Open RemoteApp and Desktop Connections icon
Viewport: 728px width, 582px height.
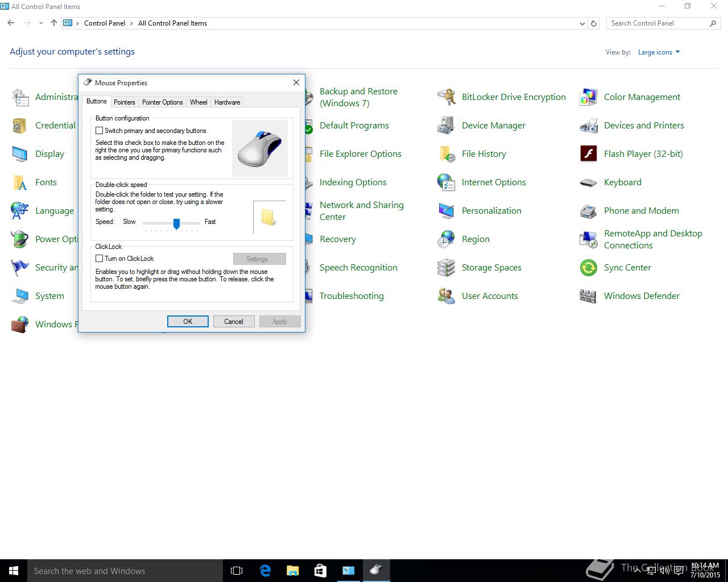click(589, 239)
